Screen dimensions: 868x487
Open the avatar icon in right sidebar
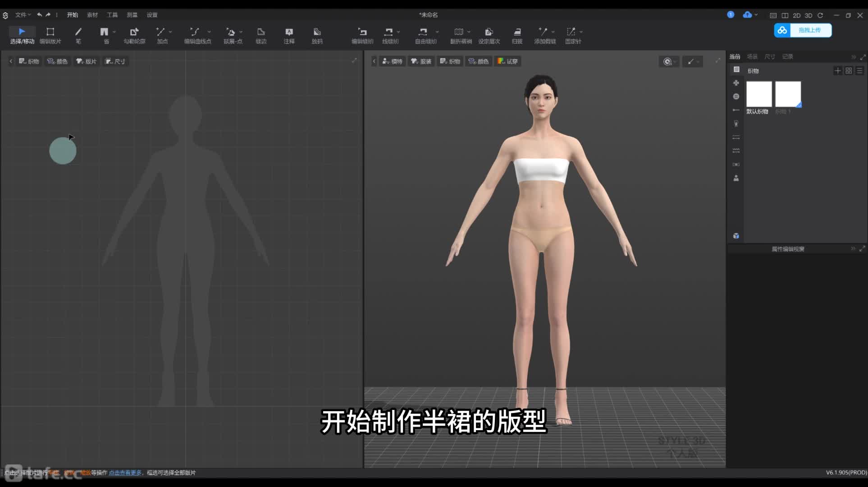pyautogui.click(x=736, y=178)
